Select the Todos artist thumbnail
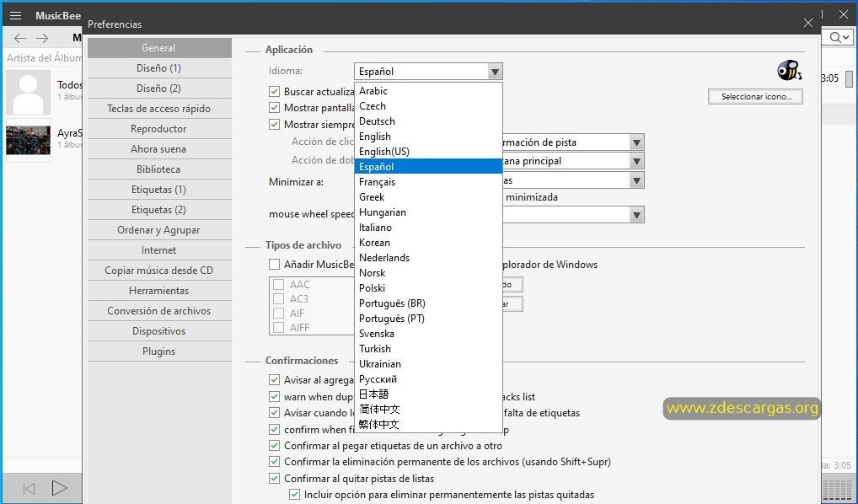858x504 pixels. pyautogui.click(x=28, y=92)
